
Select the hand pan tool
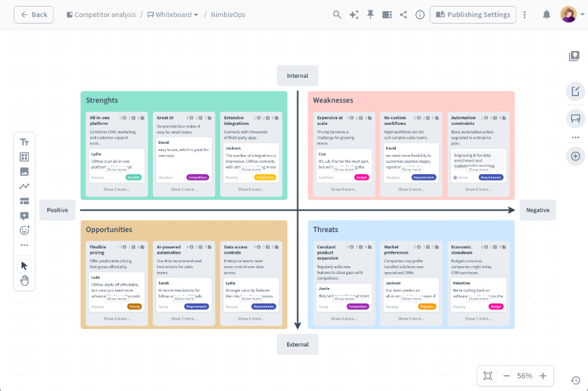pos(24,280)
